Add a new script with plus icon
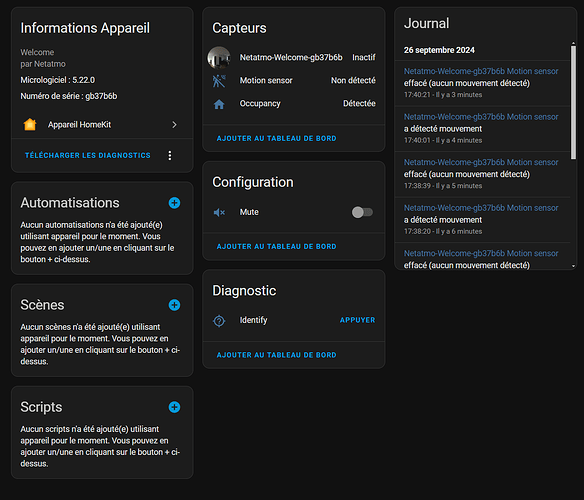Image resolution: width=584 pixels, height=500 pixels. tap(174, 407)
